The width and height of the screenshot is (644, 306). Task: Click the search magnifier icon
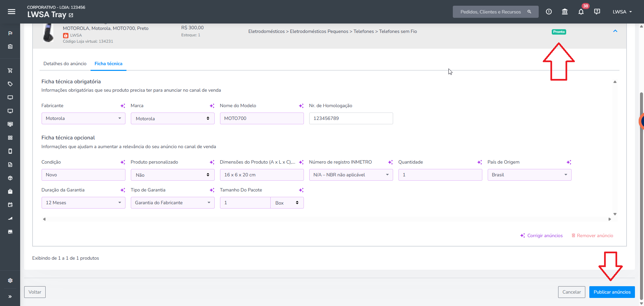529,12
